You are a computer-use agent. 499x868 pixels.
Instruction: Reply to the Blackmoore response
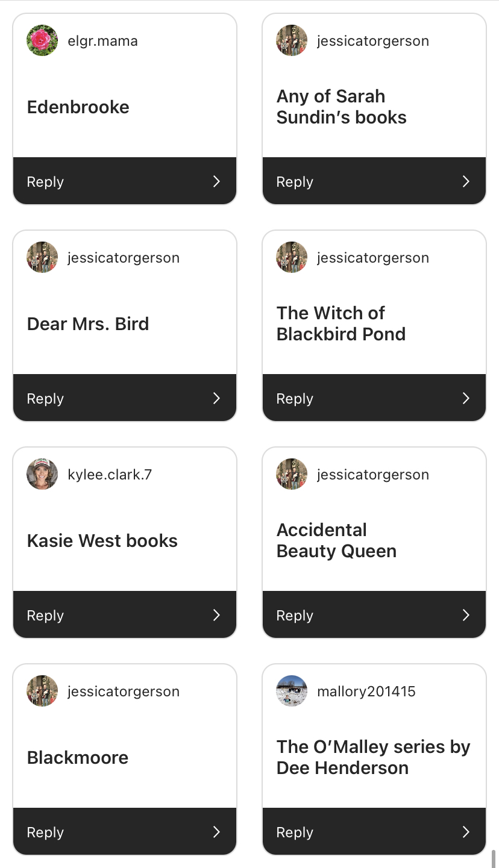125,832
